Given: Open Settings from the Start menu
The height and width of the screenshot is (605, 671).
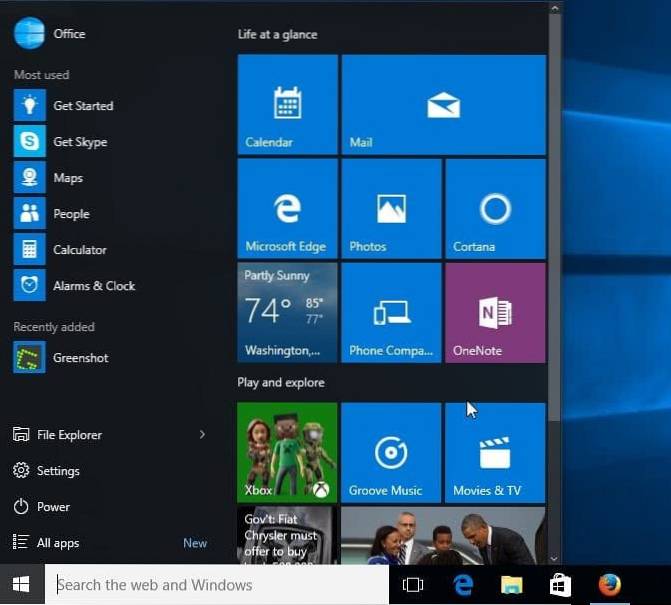Looking at the screenshot, I should 57,471.
